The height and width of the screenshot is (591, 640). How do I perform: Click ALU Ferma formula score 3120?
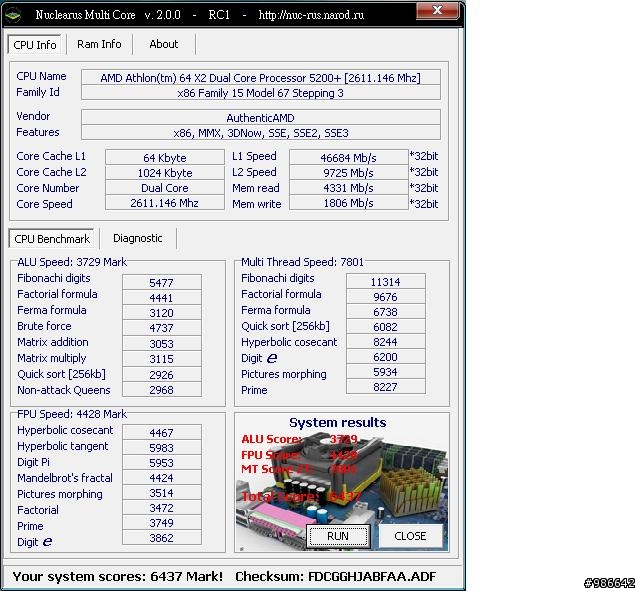[161, 313]
